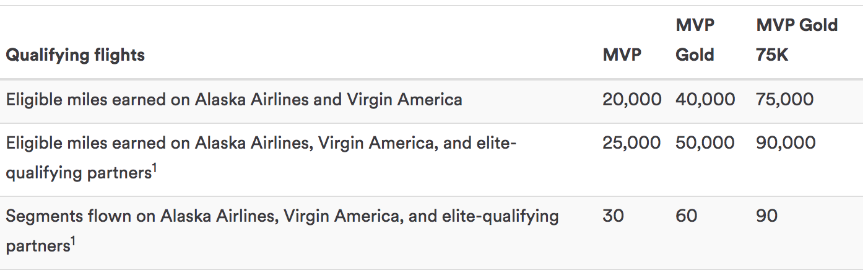Click the '75K' text in the last header
Image resolution: width=868 pixels, height=275 pixels.
(772, 55)
